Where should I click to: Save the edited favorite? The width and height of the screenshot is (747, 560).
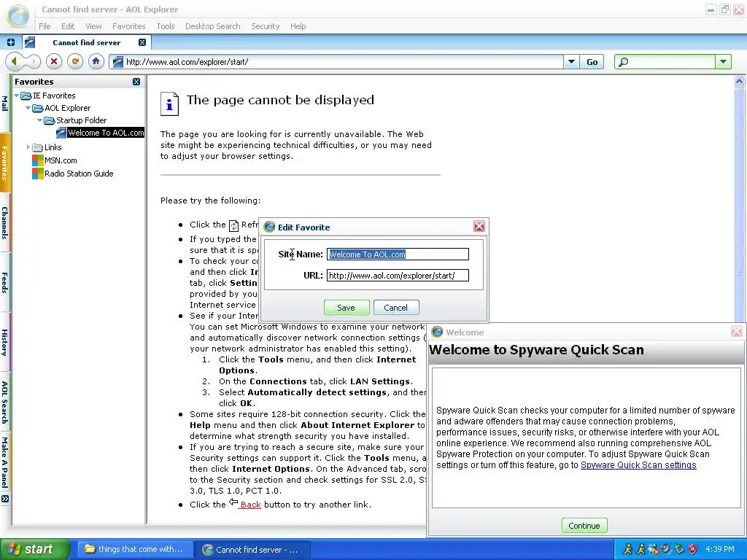(347, 308)
